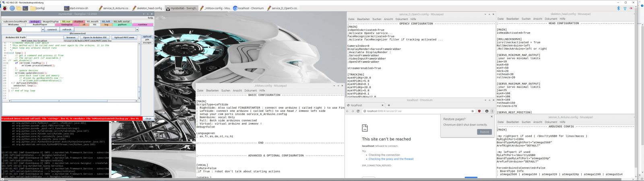Select the i01.mouth tab in SwingGui
644x181 pixels.
(x=92, y=22)
